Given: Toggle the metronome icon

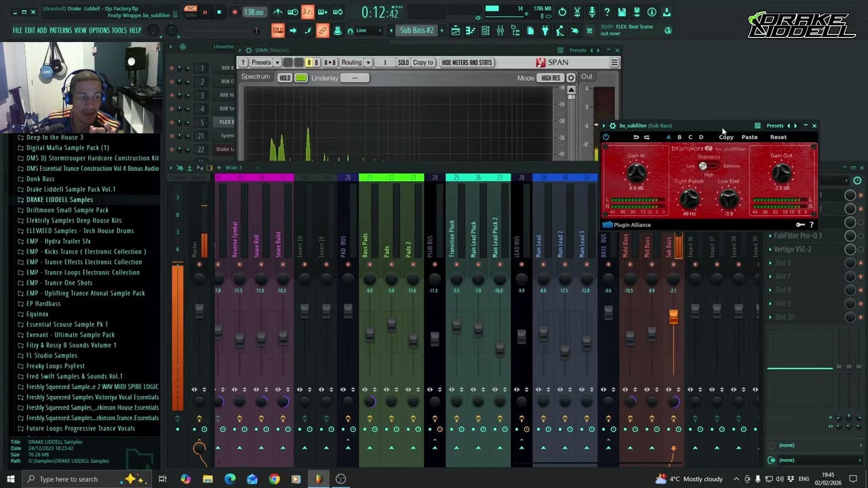Looking at the screenshot, I should tap(278, 12).
